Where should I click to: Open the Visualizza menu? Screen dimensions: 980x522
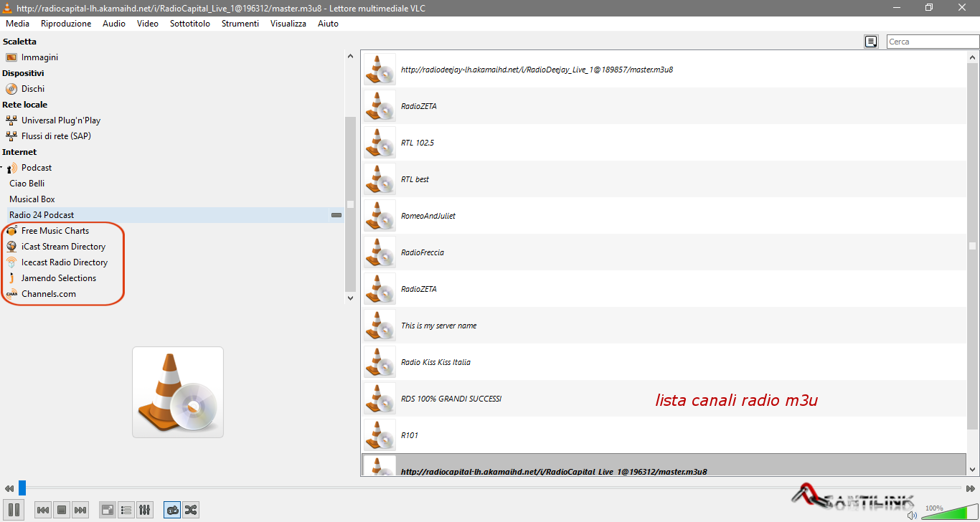pos(288,24)
